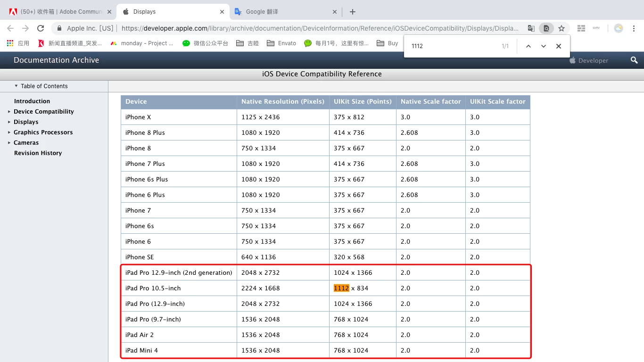The height and width of the screenshot is (362, 644).
Task: Click the find-in-page icon in address bar
Action: click(546, 28)
